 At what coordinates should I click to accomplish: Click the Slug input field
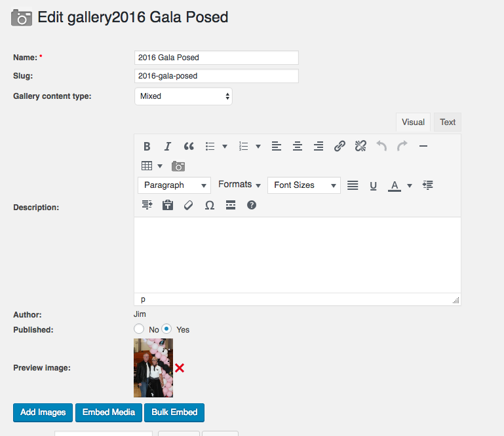click(216, 76)
